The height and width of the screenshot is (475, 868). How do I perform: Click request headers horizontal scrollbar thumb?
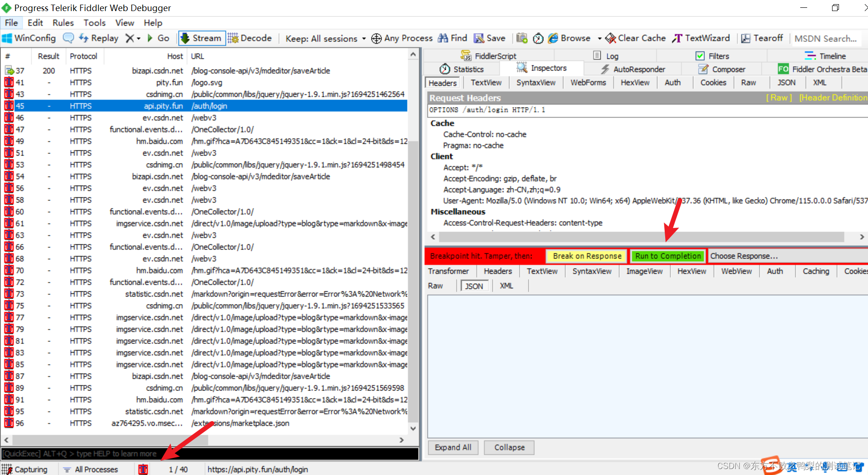point(641,237)
